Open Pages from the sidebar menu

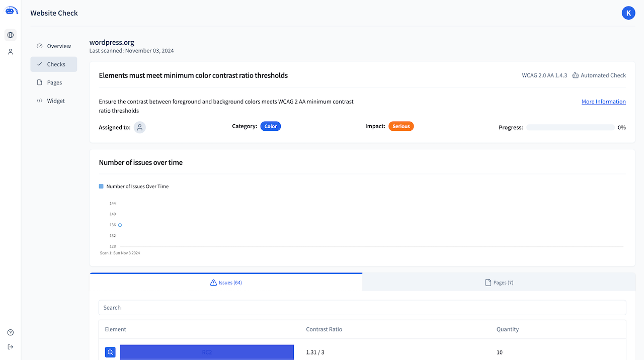(x=53, y=82)
